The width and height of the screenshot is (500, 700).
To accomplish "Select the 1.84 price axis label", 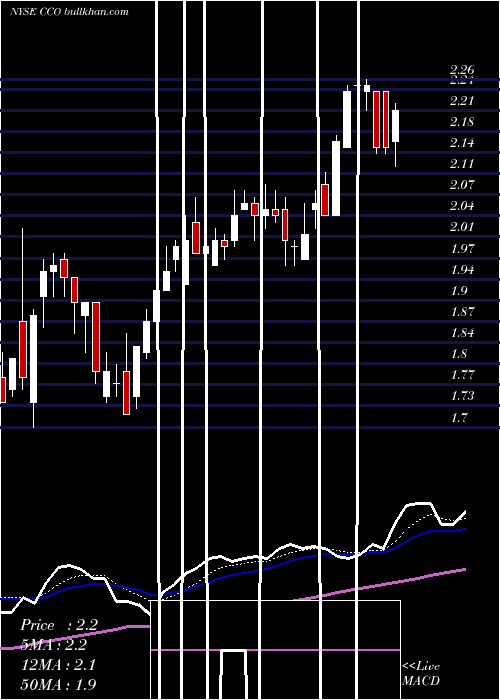I will click(x=462, y=333).
